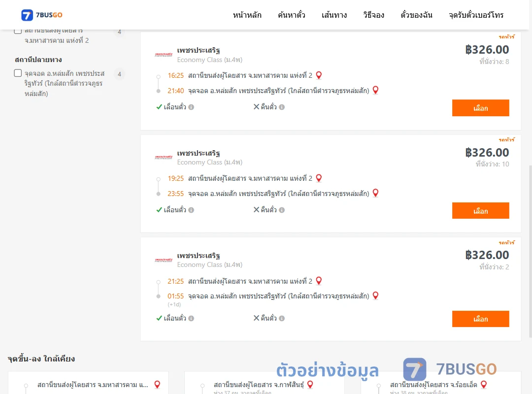Select the 21:25 trip with เลือก button

point(480,319)
